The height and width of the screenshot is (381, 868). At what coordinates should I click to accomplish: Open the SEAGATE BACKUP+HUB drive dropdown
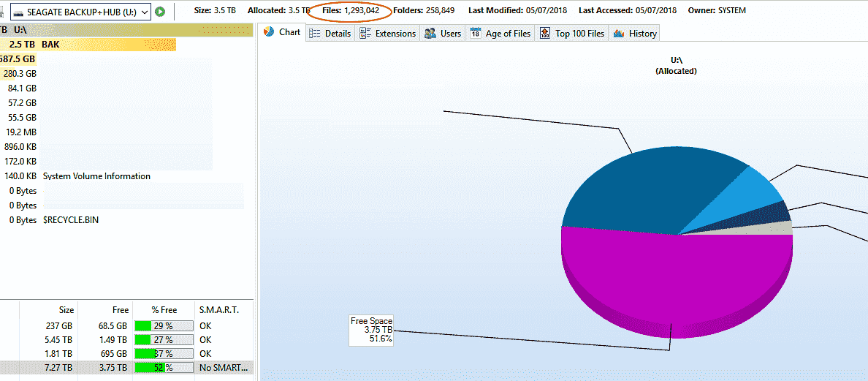pos(144,12)
